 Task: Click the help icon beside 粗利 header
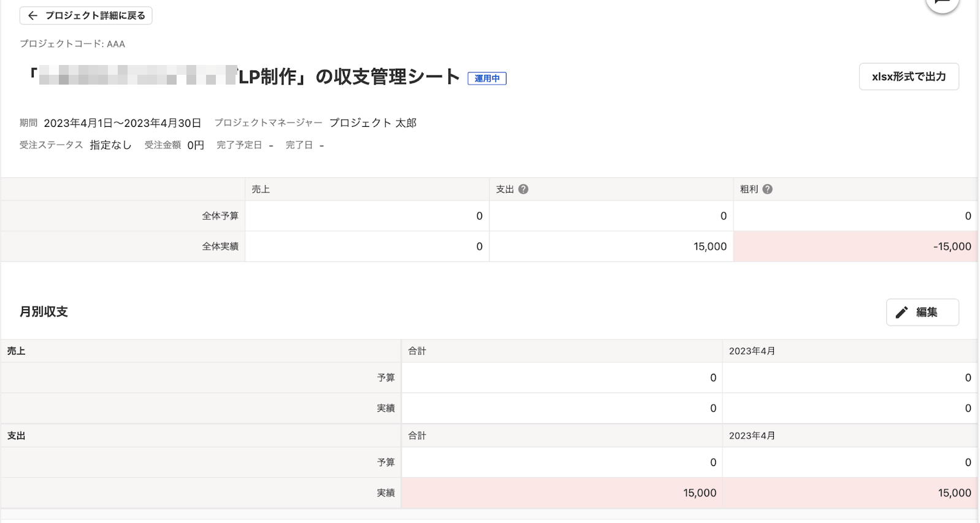(x=767, y=189)
